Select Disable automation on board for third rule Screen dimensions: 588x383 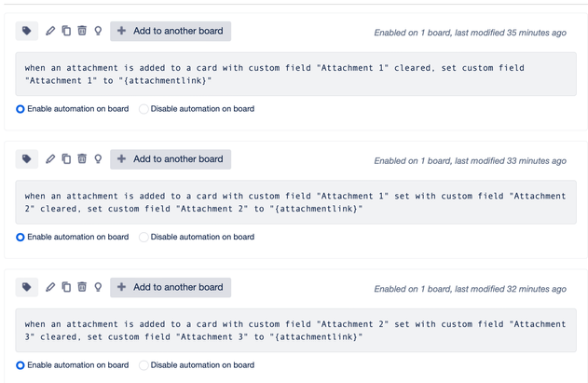click(x=144, y=365)
